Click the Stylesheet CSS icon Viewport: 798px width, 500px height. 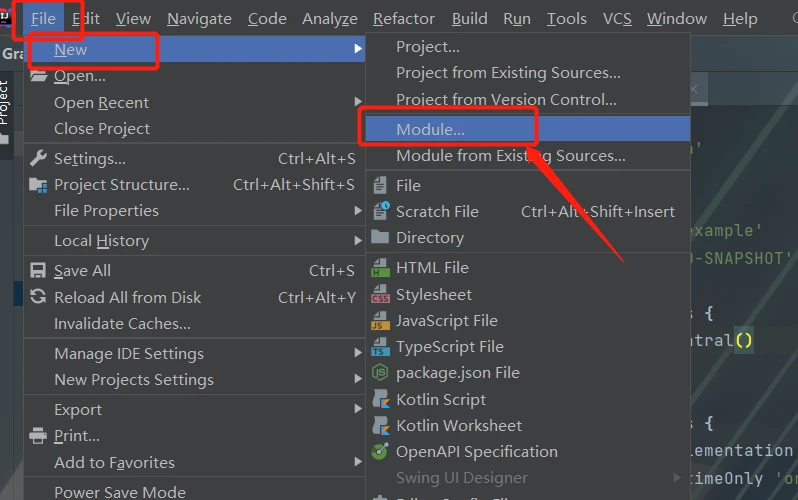380,295
